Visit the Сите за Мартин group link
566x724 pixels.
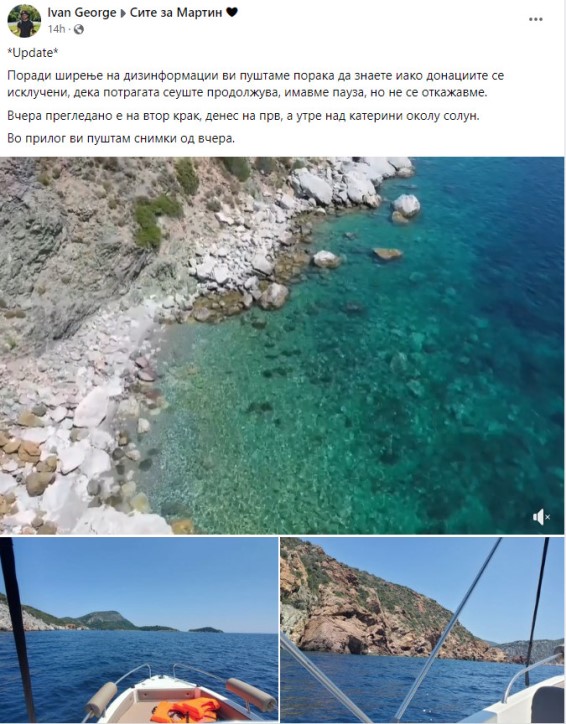(x=175, y=13)
